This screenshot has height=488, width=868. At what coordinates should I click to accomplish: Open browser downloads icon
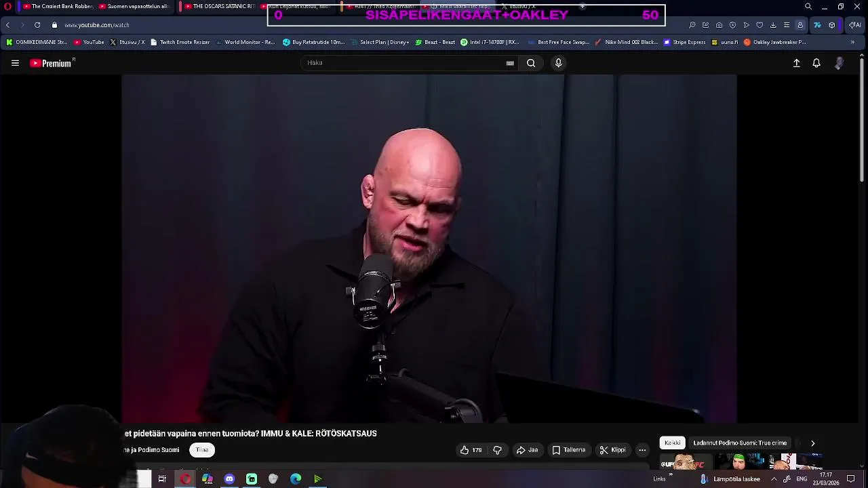(773, 25)
